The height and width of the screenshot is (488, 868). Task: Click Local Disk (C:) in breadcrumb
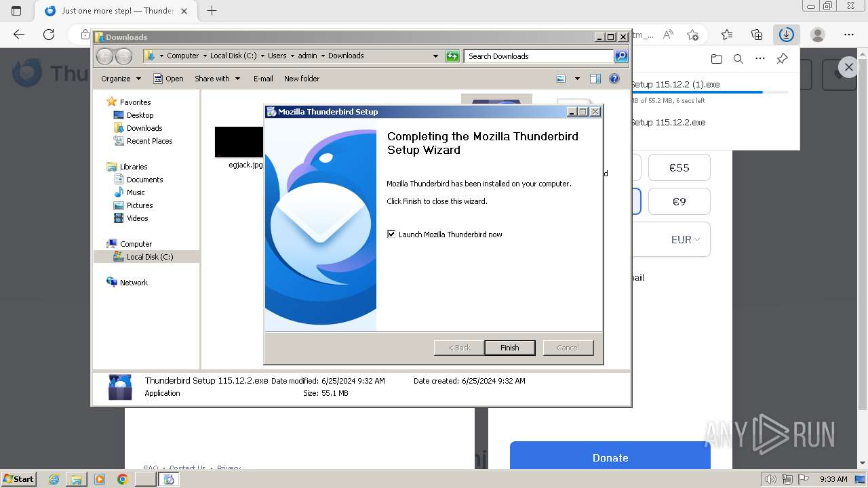(233, 56)
